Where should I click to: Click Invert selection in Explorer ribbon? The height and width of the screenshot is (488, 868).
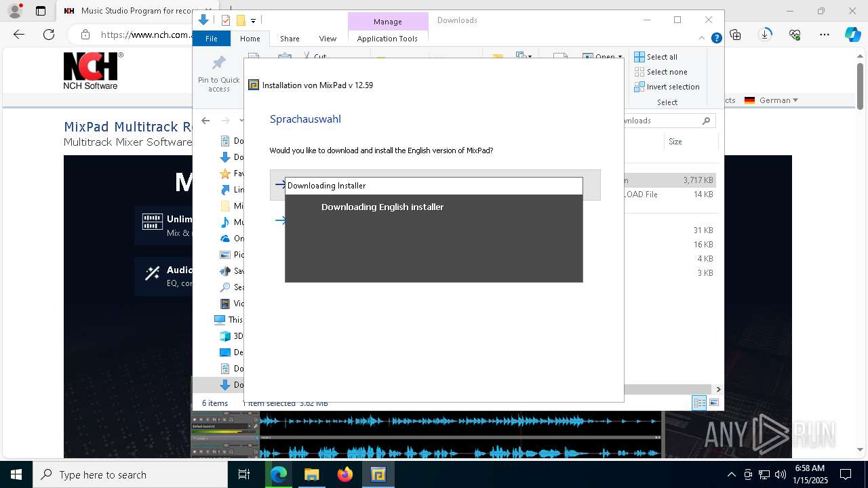[667, 87]
